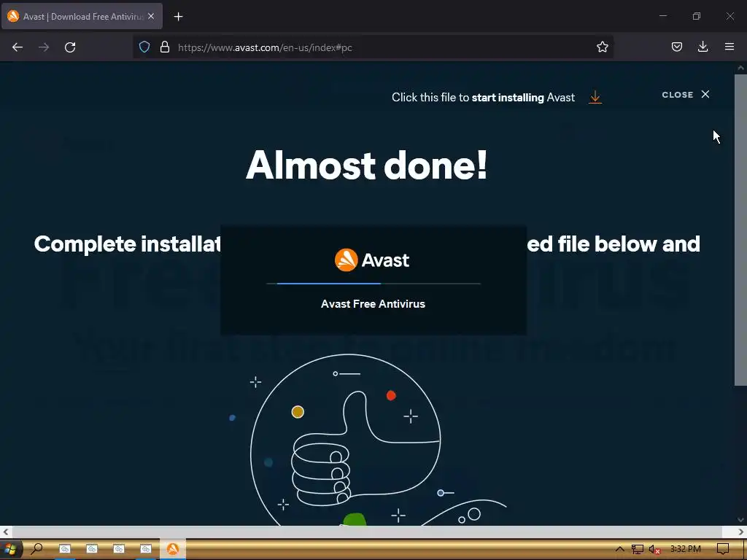Image resolution: width=747 pixels, height=560 pixels.
Task: Click the Avast installer progress bar
Action: [x=373, y=284]
